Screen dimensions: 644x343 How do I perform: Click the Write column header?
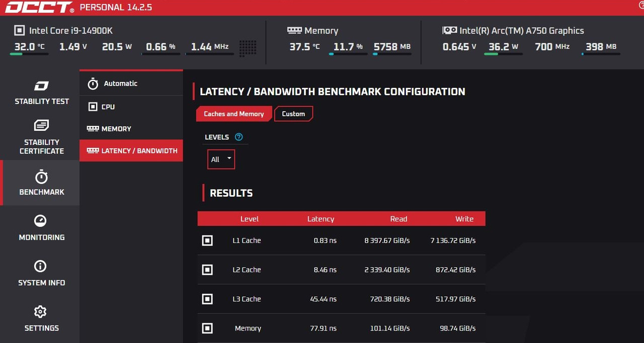point(464,219)
